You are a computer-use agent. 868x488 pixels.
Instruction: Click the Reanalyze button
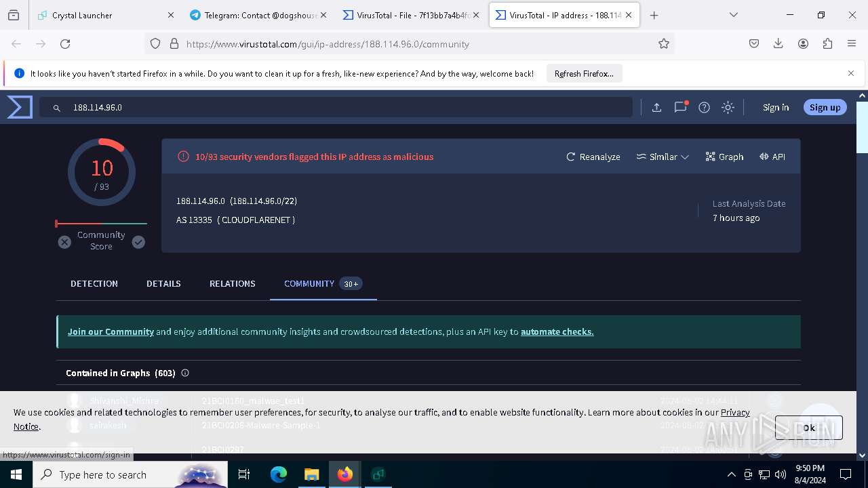point(593,157)
